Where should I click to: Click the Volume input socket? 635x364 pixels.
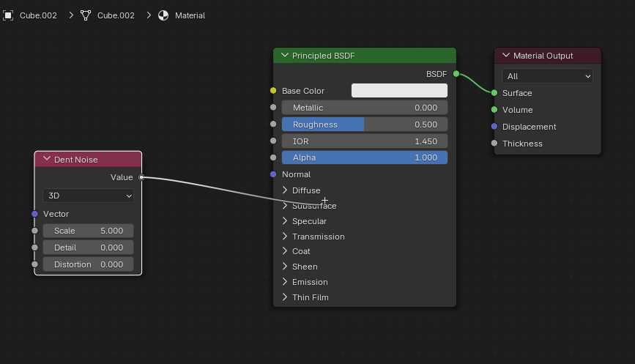(x=494, y=110)
